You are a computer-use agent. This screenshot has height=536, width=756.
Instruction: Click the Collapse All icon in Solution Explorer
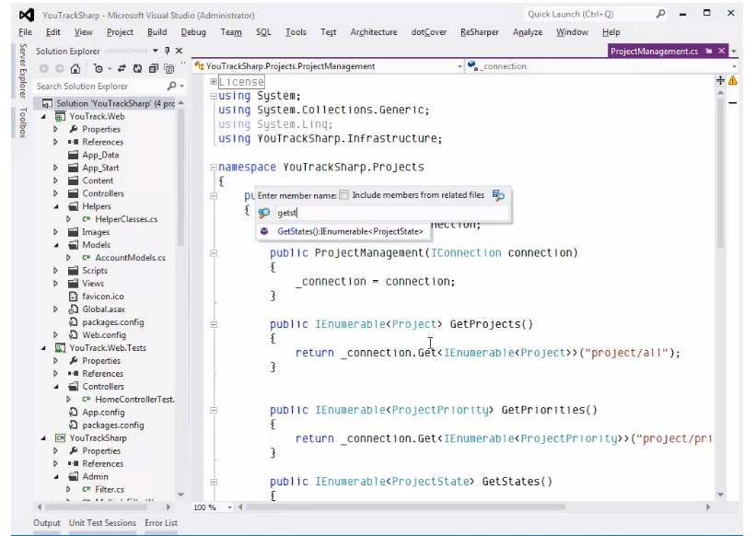point(154,69)
